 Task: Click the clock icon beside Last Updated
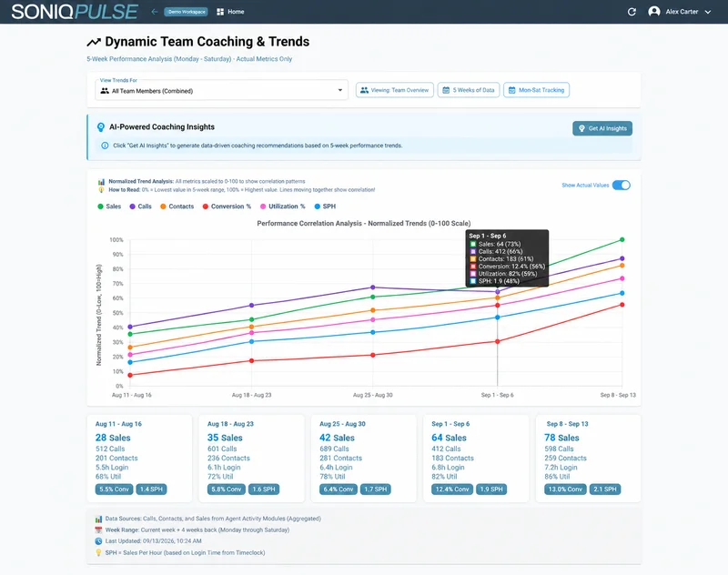pos(98,541)
